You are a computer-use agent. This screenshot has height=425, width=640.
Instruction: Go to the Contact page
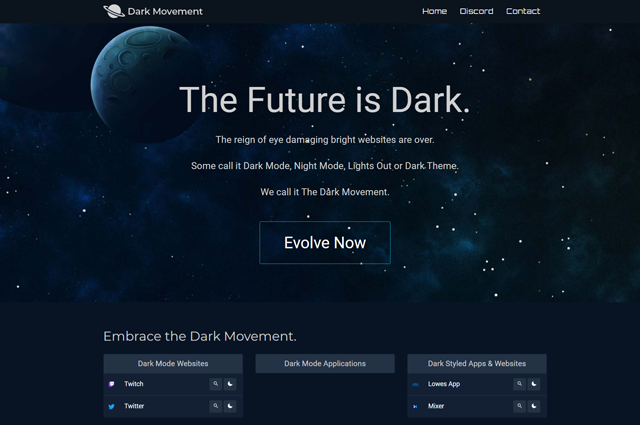[x=523, y=11]
